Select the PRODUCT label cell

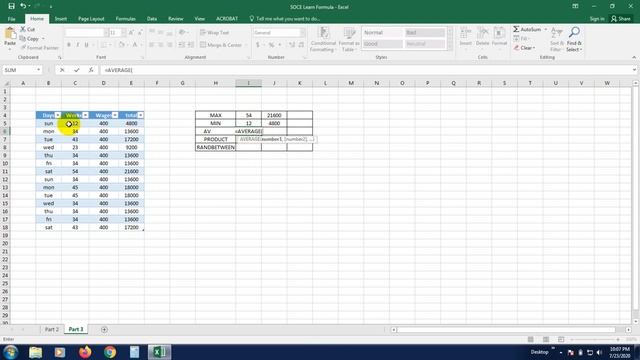pos(216,139)
